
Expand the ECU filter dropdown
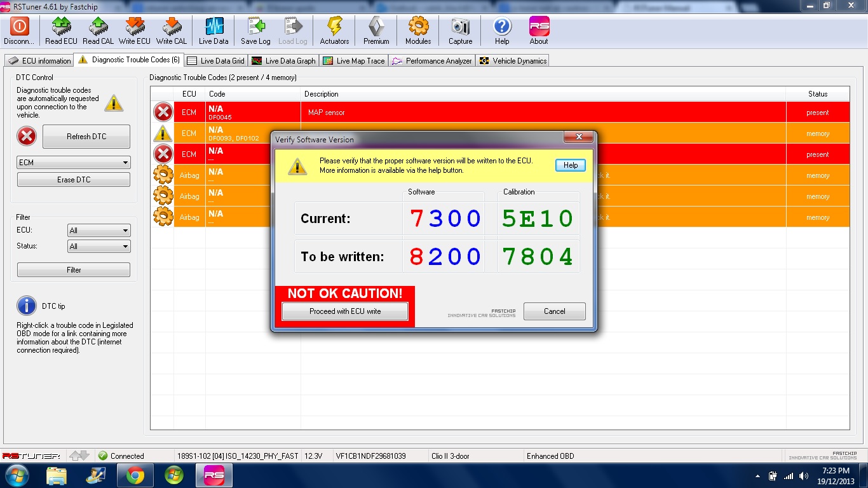[x=98, y=231]
